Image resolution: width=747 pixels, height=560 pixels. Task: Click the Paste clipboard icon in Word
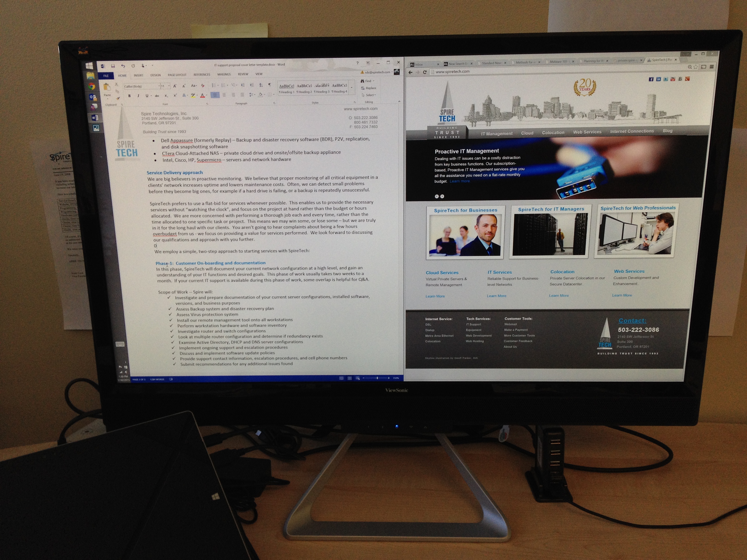click(107, 87)
